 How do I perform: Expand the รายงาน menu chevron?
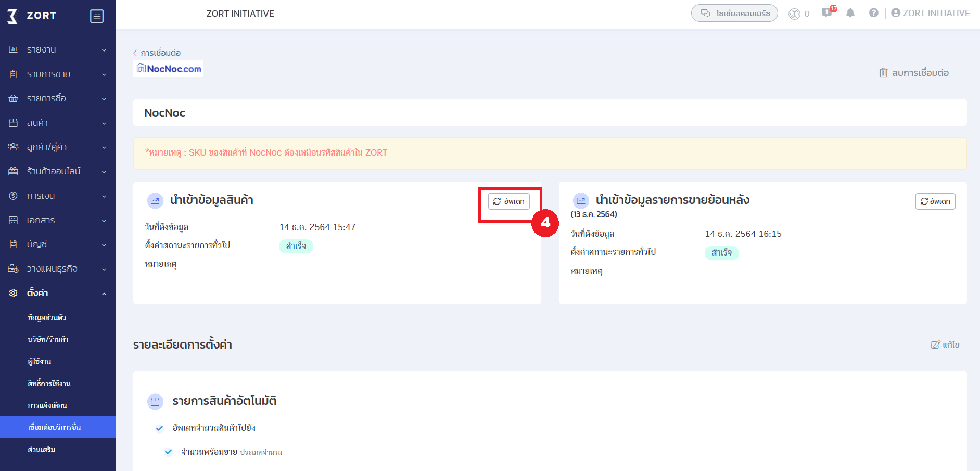tap(104, 50)
